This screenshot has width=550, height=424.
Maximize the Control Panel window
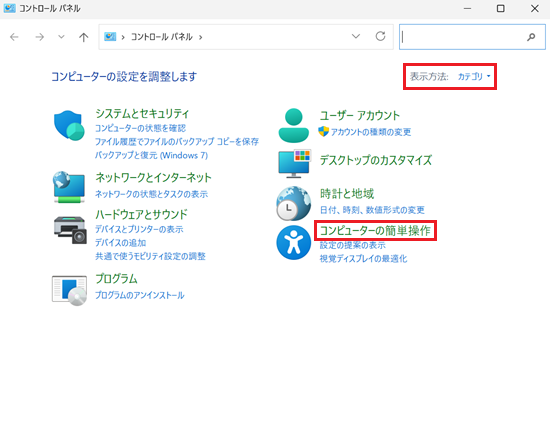pyautogui.click(x=501, y=8)
